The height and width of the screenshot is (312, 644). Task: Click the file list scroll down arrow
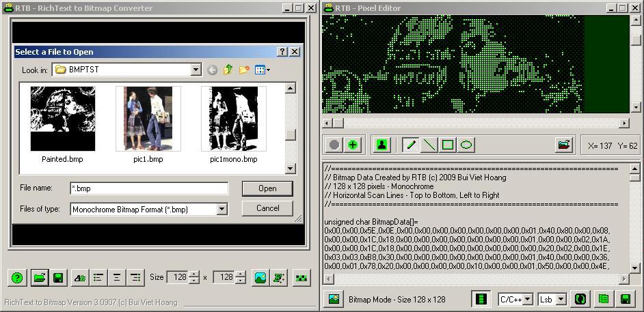pyautogui.click(x=291, y=169)
